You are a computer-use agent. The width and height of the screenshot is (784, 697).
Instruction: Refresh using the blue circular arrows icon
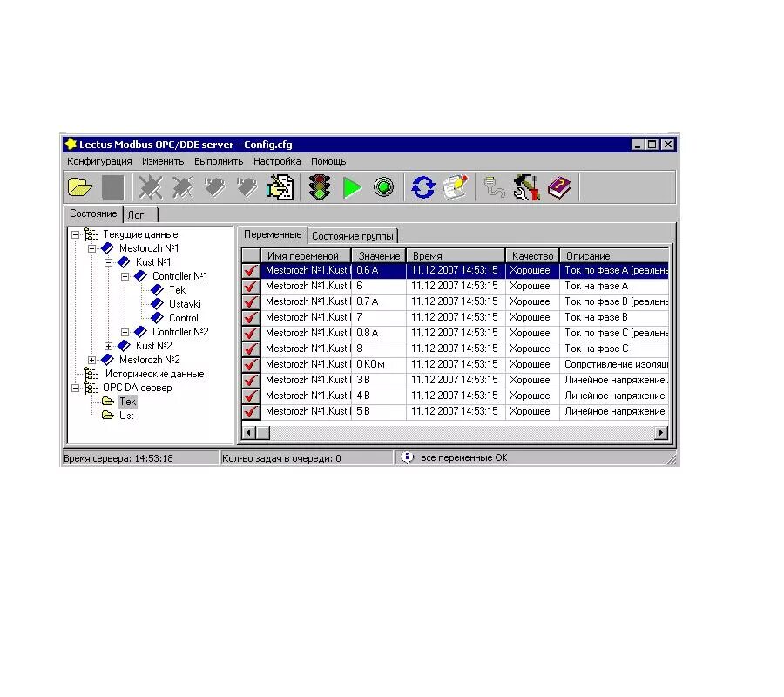pyautogui.click(x=423, y=187)
